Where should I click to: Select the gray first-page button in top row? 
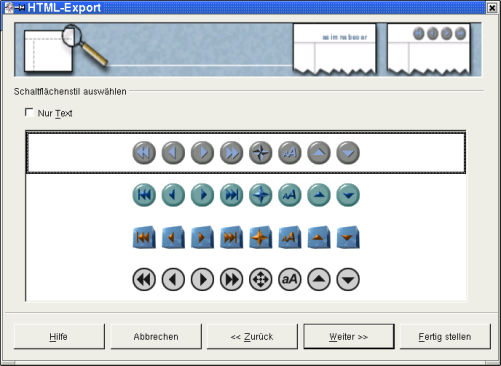tap(144, 153)
